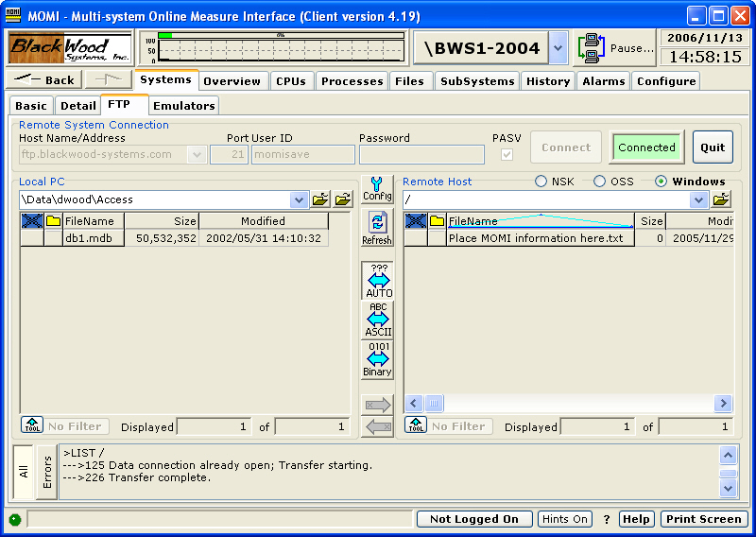Switch to the Processes tab
Viewport: 756px width, 537px height.
[x=352, y=81]
